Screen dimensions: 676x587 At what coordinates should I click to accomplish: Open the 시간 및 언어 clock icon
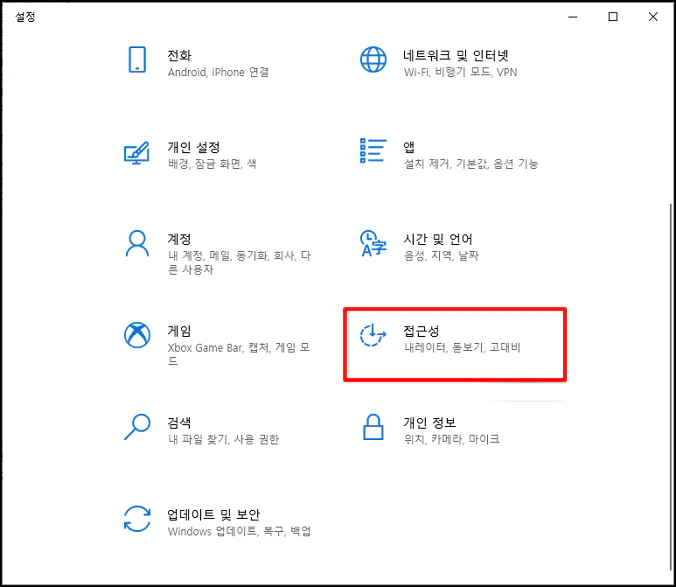(x=373, y=244)
